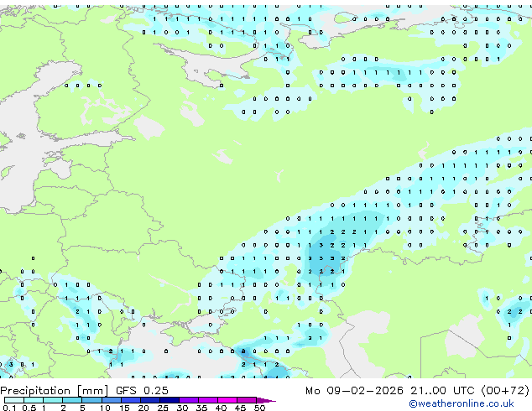
Task: Select the 5–10 mm legend color swatch
Action: 91,400
